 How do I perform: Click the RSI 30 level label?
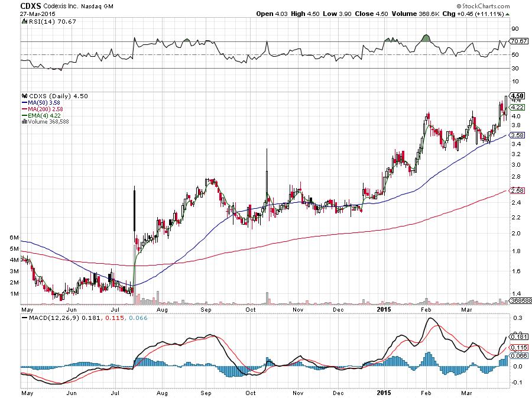tap(515, 68)
